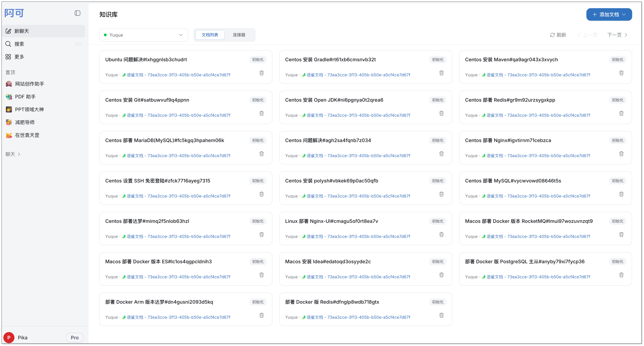Image resolution: width=644 pixels, height=346 pixels.
Task: Delete the Ubuntu 问题解决 document
Action: click(261, 73)
